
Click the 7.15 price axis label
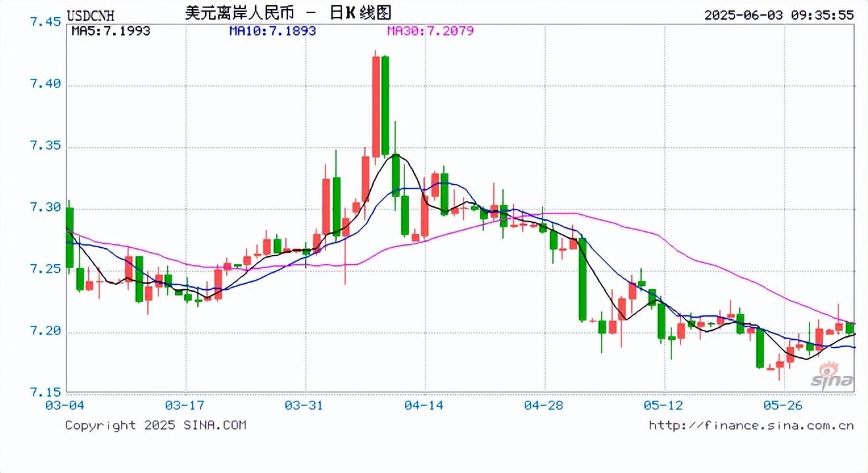tap(46, 392)
